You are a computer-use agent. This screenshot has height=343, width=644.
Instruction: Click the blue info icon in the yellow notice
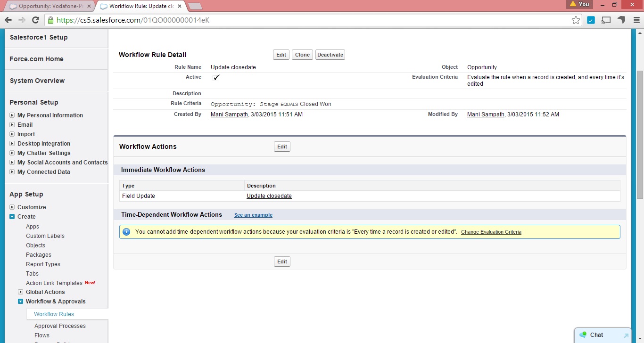(x=125, y=231)
